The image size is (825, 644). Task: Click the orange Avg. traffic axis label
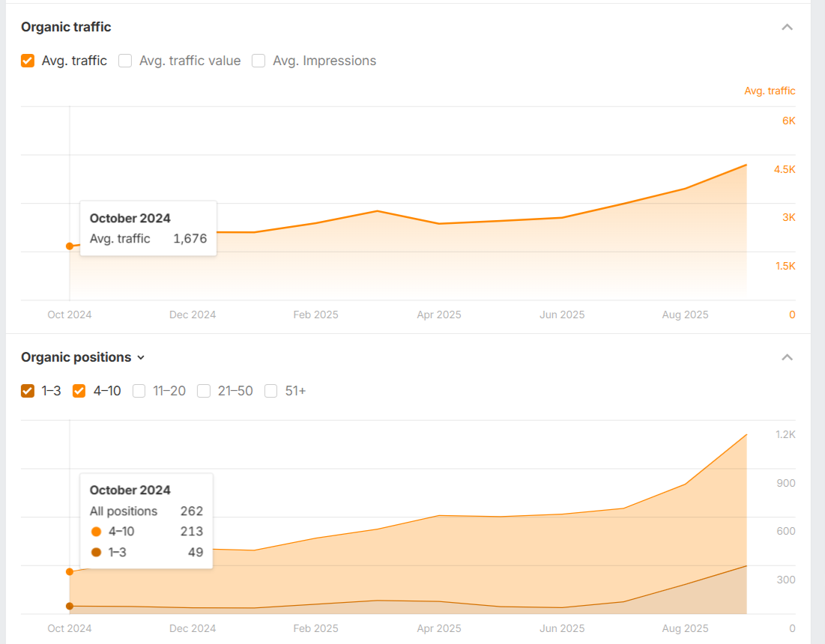[770, 91]
